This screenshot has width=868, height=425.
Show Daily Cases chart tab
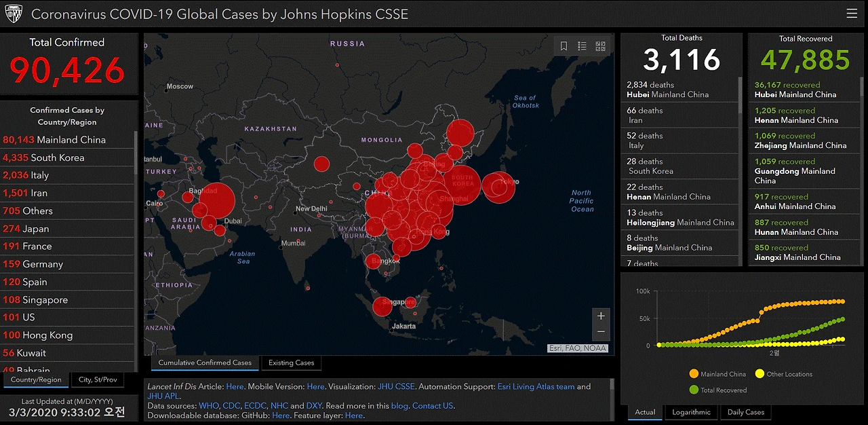click(746, 412)
